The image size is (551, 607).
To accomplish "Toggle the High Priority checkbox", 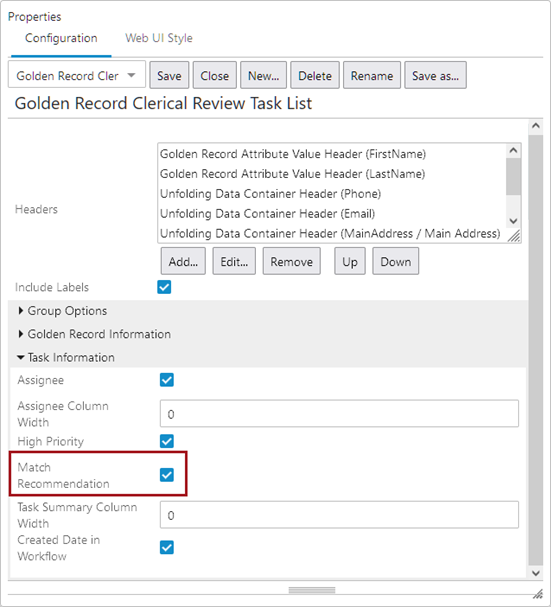I will point(167,441).
